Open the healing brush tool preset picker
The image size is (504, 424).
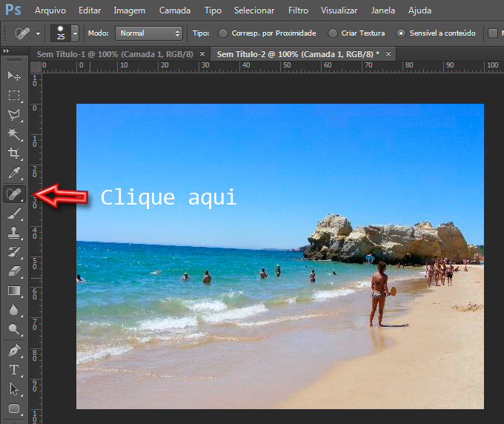pyautogui.click(x=38, y=33)
